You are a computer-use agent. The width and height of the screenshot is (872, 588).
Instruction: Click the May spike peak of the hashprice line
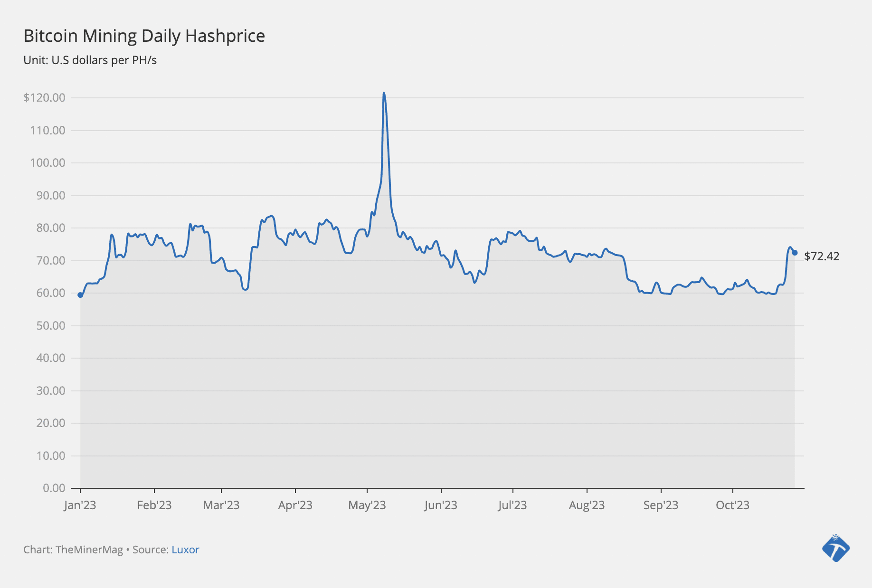pyautogui.click(x=384, y=93)
